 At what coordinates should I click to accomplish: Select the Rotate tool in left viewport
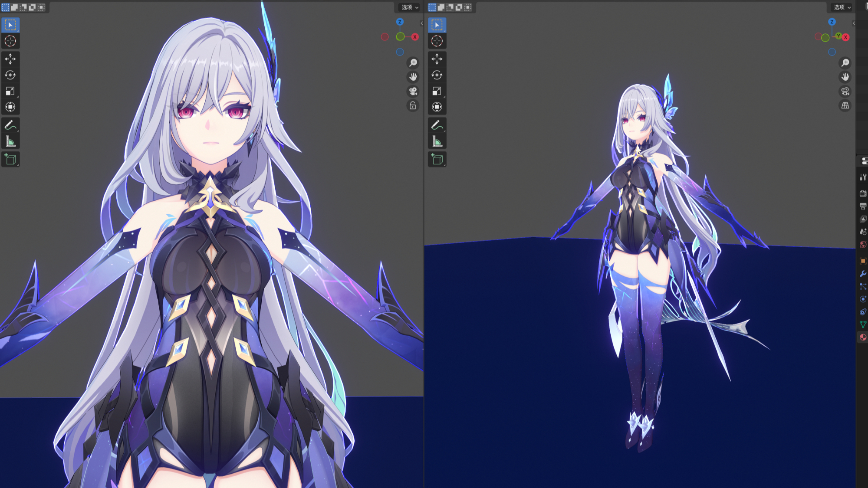(10, 75)
